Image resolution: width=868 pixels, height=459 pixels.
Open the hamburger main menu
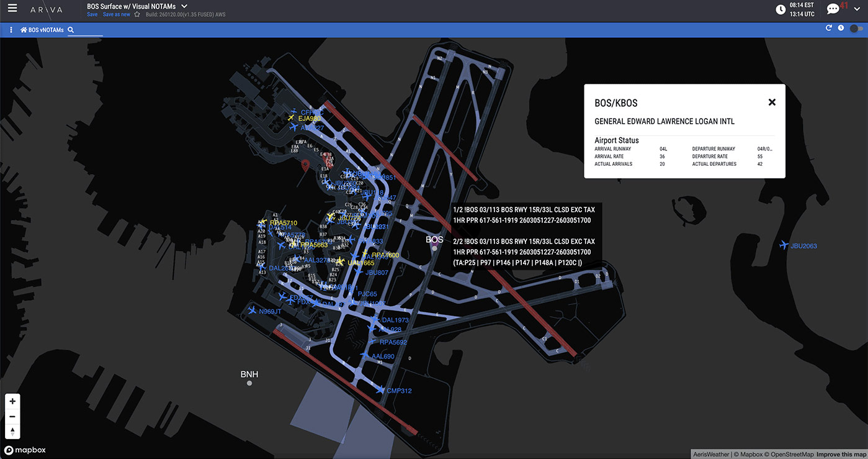point(12,9)
